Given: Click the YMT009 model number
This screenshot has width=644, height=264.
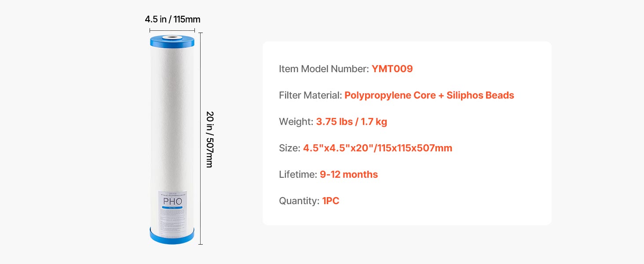Looking at the screenshot, I should pyautogui.click(x=392, y=69).
